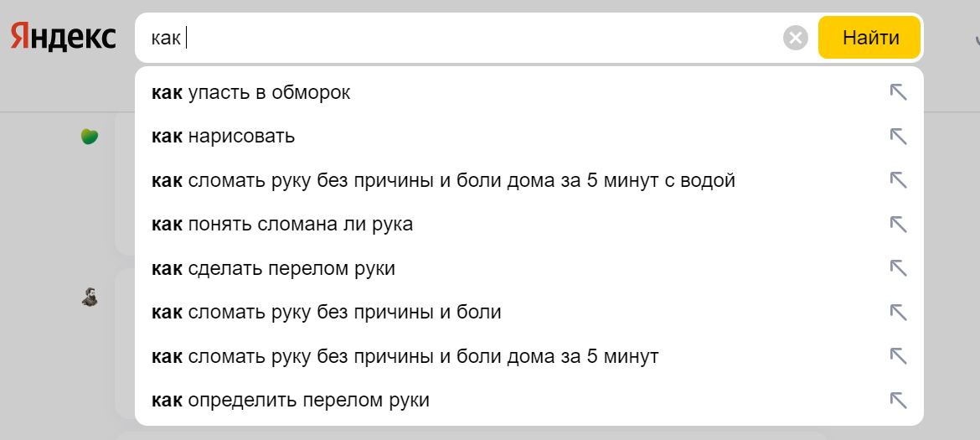This screenshot has height=440, width=980.
Task: Click fill arrow next to 'как упасть в обморок'
Action: coord(898,92)
